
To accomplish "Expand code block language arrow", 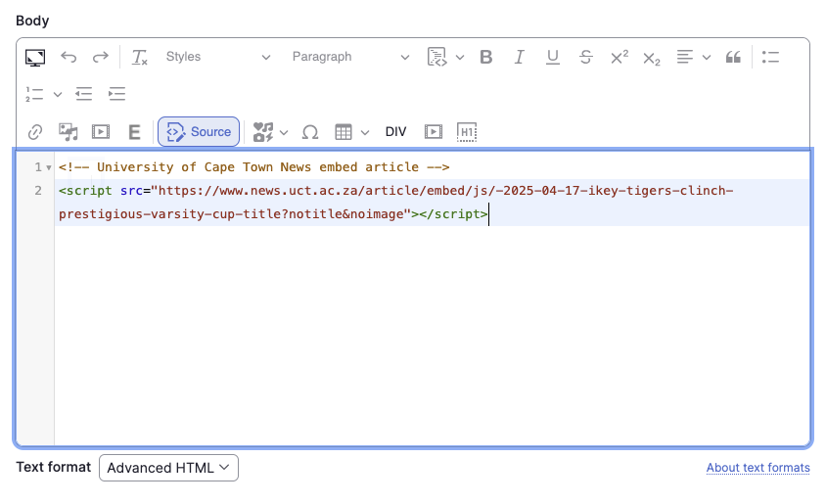I will pyautogui.click(x=460, y=58).
